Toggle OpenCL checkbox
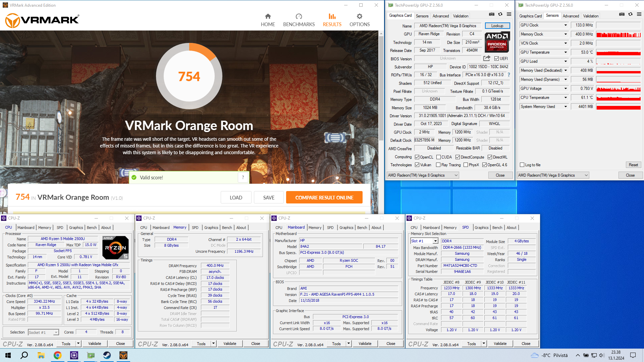The width and height of the screenshot is (644, 362). click(417, 157)
